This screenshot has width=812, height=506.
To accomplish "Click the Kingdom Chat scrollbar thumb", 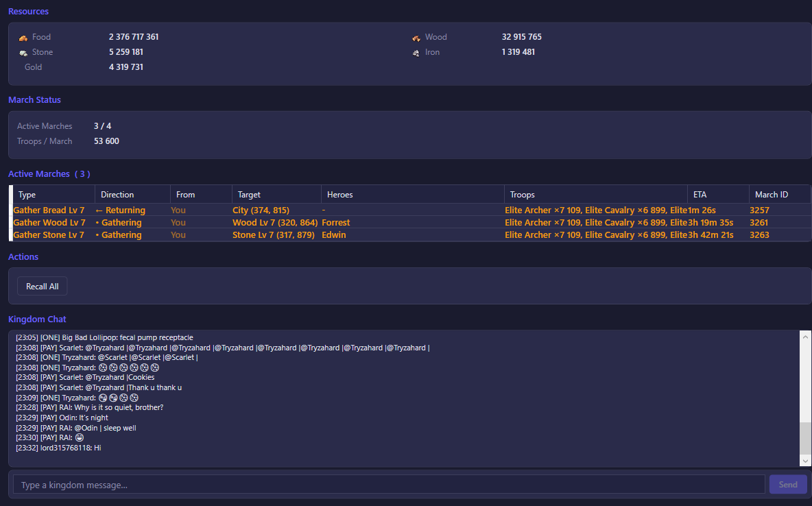I will coord(805,438).
